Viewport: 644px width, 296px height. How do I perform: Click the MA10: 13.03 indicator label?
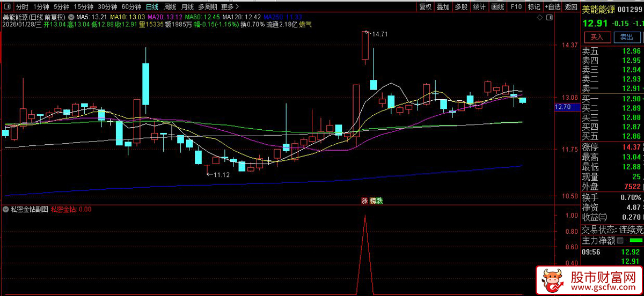(x=127, y=17)
